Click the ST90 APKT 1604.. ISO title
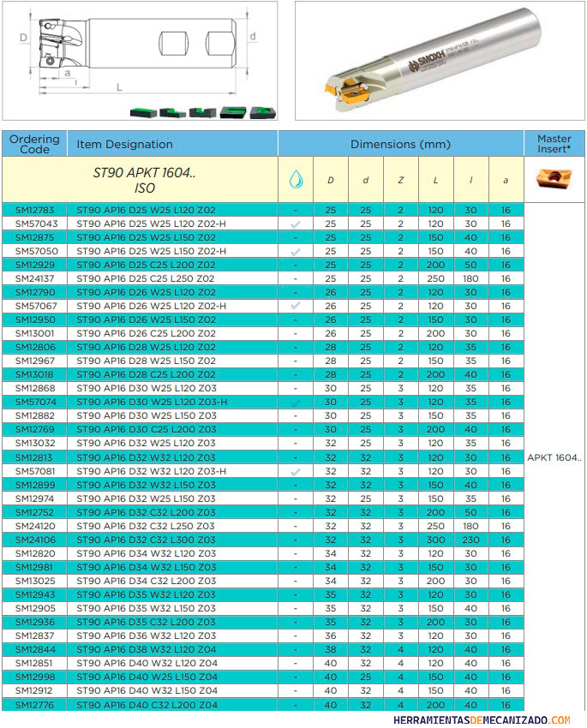Viewport: 587px width, 728px height. point(144,180)
